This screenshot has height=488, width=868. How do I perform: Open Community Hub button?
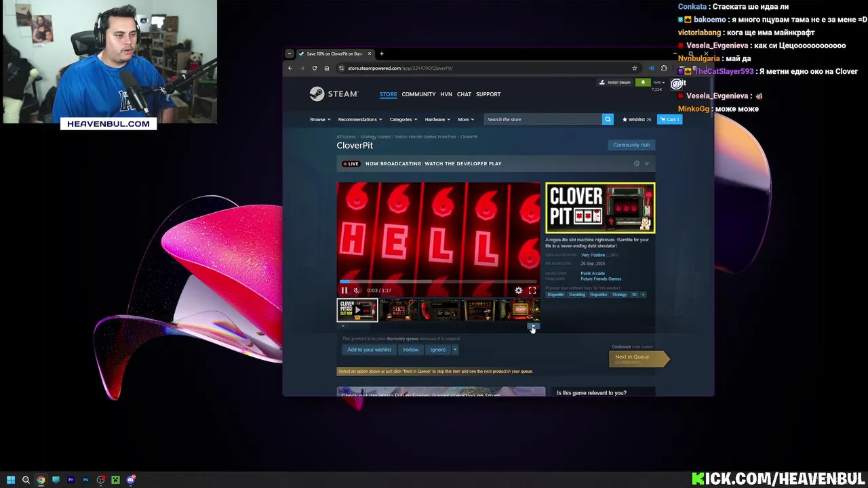pyautogui.click(x=631, y=145)
